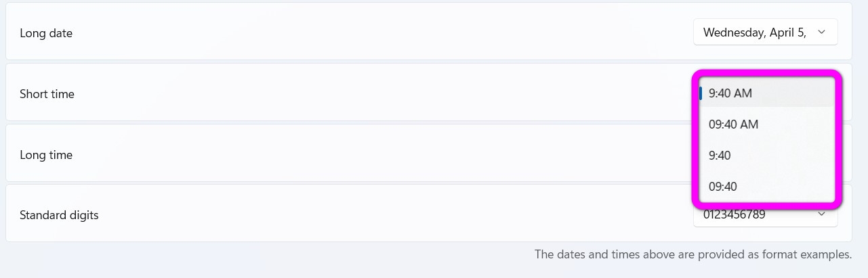Click the "Long time" setting label
868x278 pixels.
pyautogui.click(x=46, y=155)
